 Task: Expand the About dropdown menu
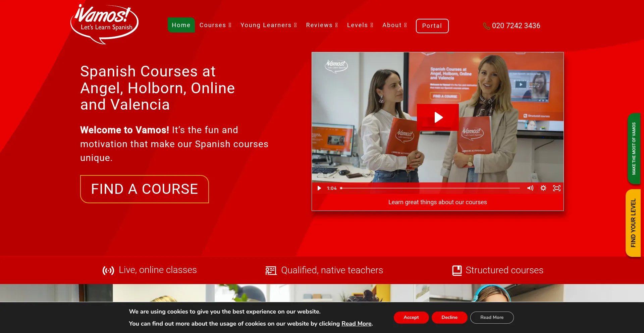(395, 25)
